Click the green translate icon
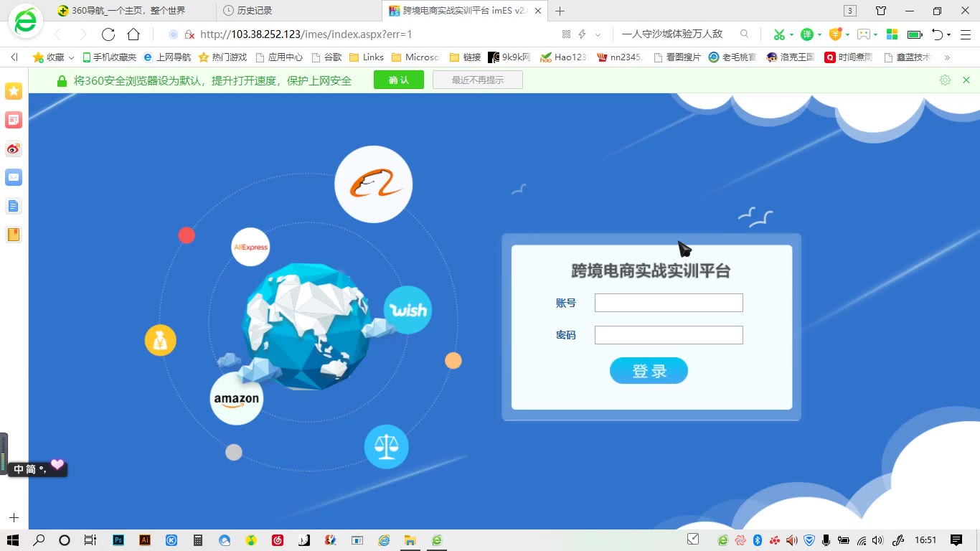 807,34
